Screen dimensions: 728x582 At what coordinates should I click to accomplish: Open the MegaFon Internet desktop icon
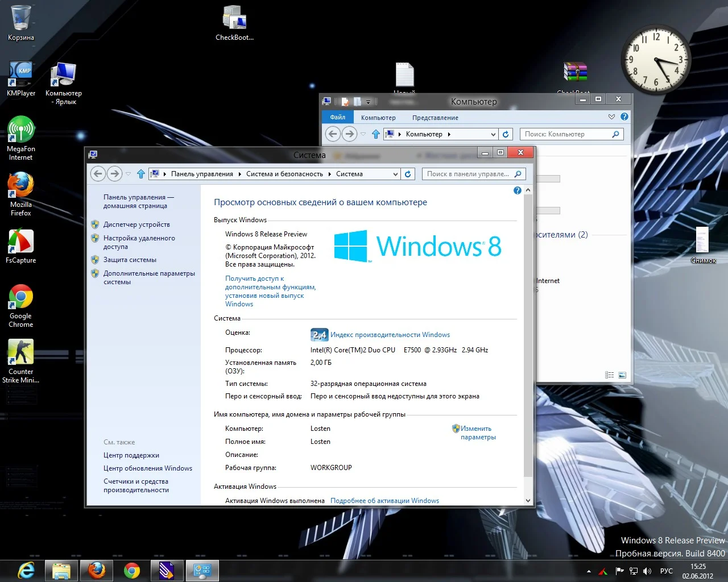click(21, 130)
